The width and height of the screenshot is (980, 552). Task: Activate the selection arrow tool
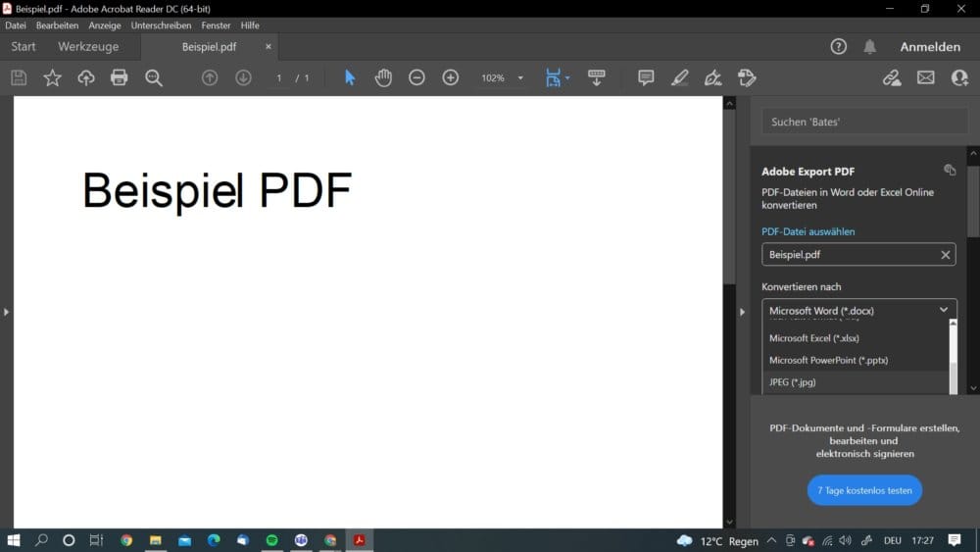coord(350,77)
